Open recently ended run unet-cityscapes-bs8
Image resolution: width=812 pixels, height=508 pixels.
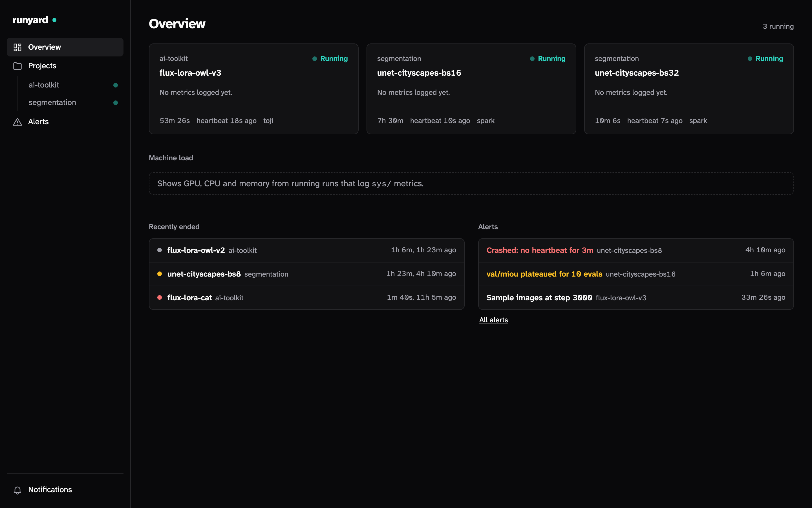point(307,274)
